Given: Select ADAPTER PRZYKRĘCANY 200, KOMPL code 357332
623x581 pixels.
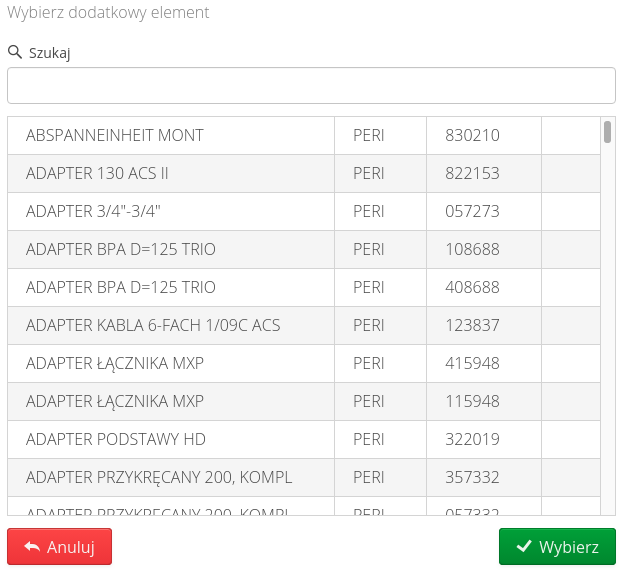Looking at the screenshot, I should [x=159, y=477].
